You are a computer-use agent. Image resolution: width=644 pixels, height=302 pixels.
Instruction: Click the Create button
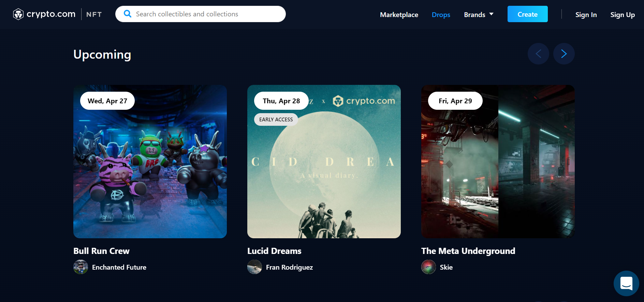[x=528, y=14]
